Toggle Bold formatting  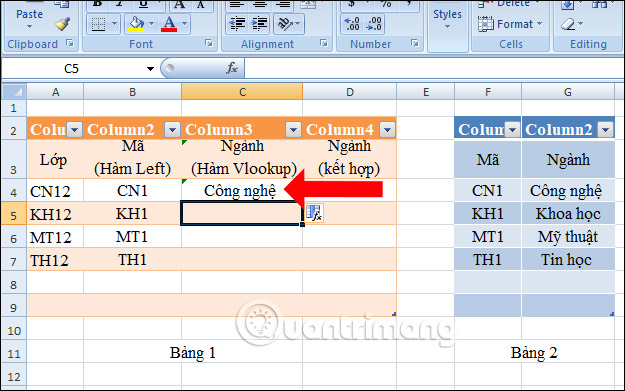pyautogui.click(x=98, y=4)
